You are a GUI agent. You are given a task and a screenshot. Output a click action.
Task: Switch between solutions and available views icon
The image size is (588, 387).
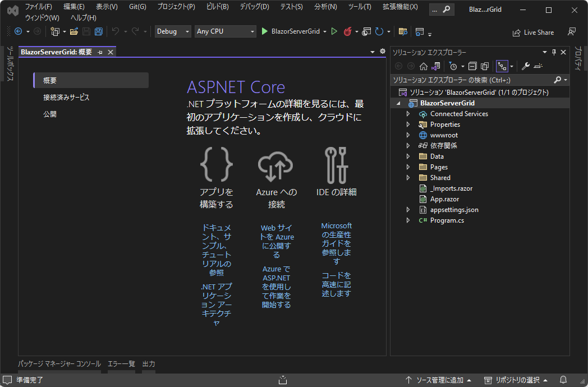pos(435,66)
